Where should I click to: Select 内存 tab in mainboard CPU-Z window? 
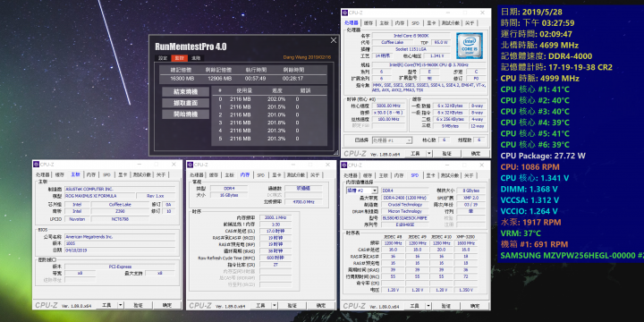coord(90,175)
